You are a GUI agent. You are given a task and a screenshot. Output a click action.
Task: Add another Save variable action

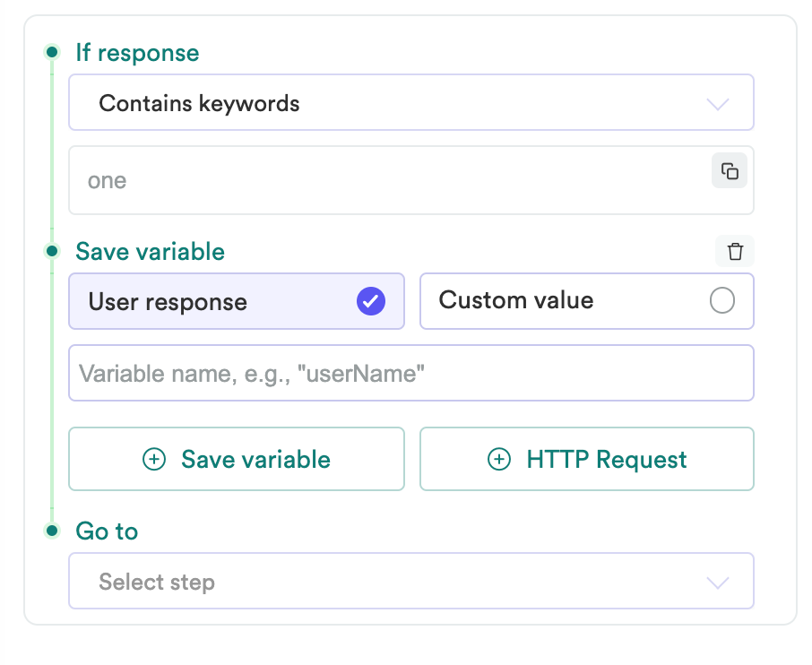point(237,459)
